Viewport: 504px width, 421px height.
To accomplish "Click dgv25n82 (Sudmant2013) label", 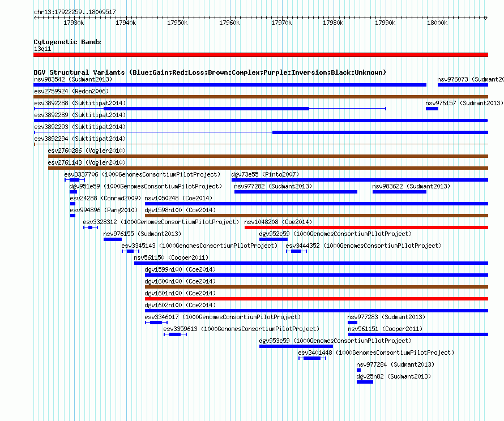I will [x=394, y=376].
